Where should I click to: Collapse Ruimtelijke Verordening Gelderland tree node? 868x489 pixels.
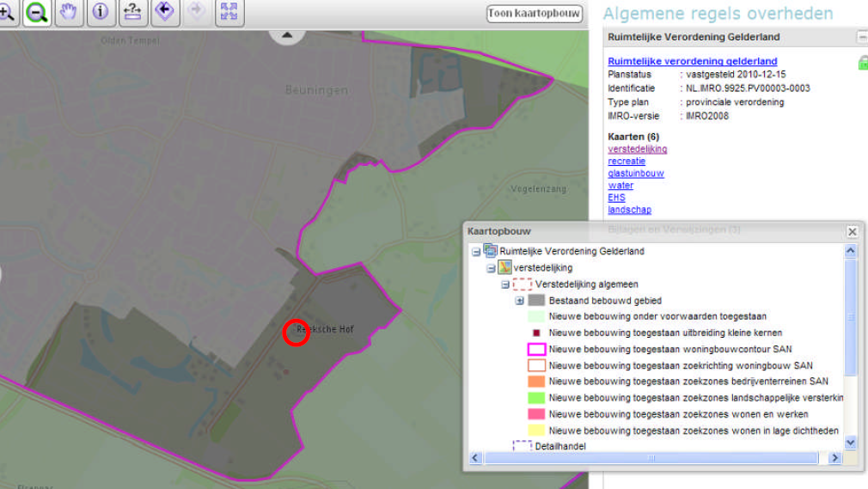point(476,252)
